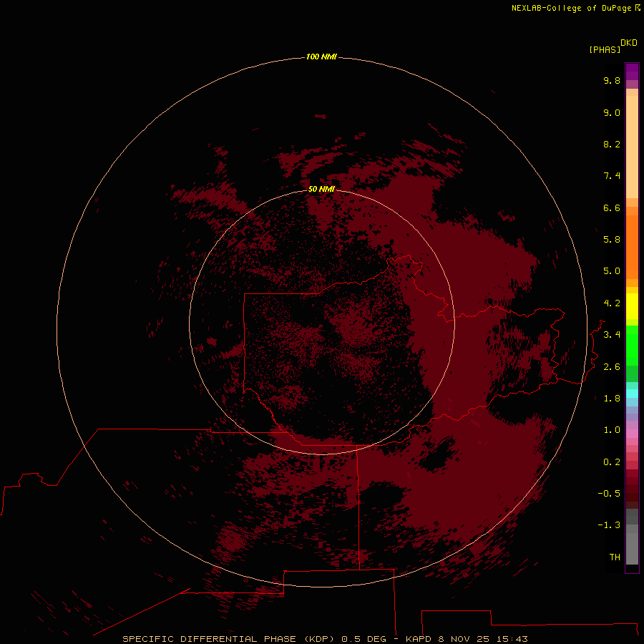Click the 5.8 scale value

[612, 240]
